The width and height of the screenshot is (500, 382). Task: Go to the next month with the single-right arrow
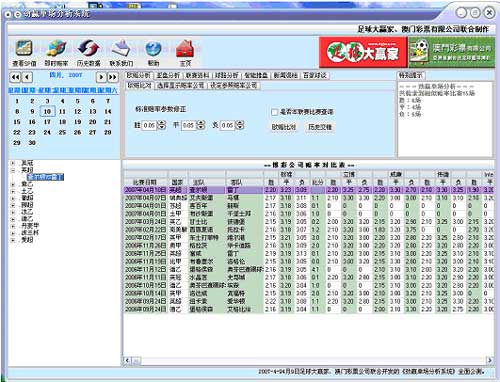101,77
